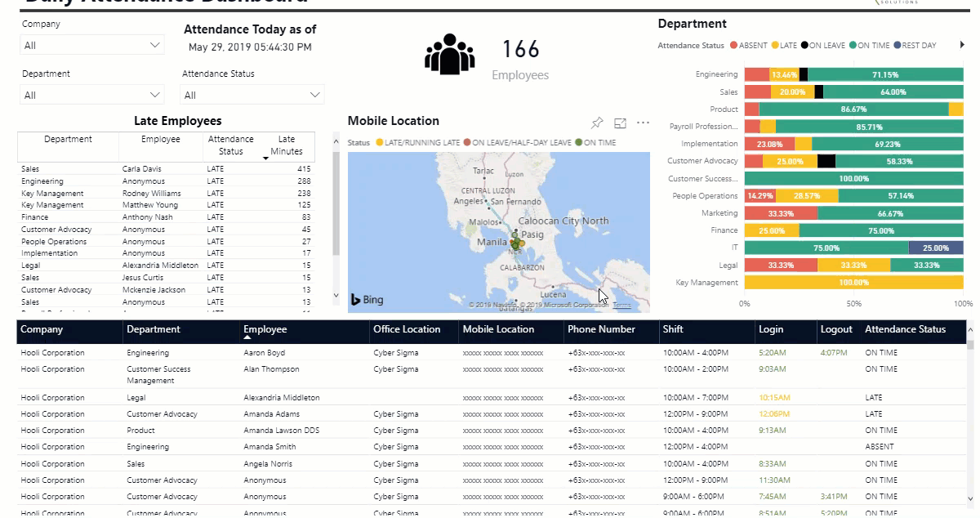The width and height of the screenshot is (980, 518).
Task: Click the Late Minutes sort arrow
Action: [x=265, y=159]
